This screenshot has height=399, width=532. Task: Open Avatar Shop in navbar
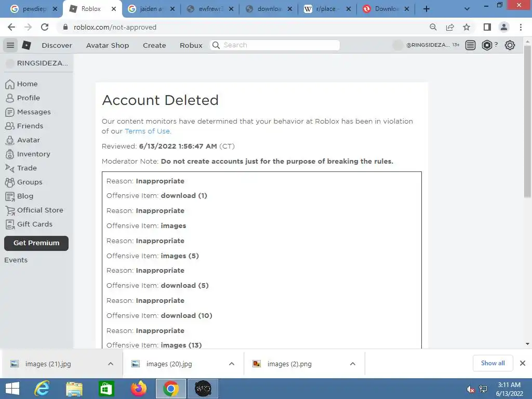point(108,46)
